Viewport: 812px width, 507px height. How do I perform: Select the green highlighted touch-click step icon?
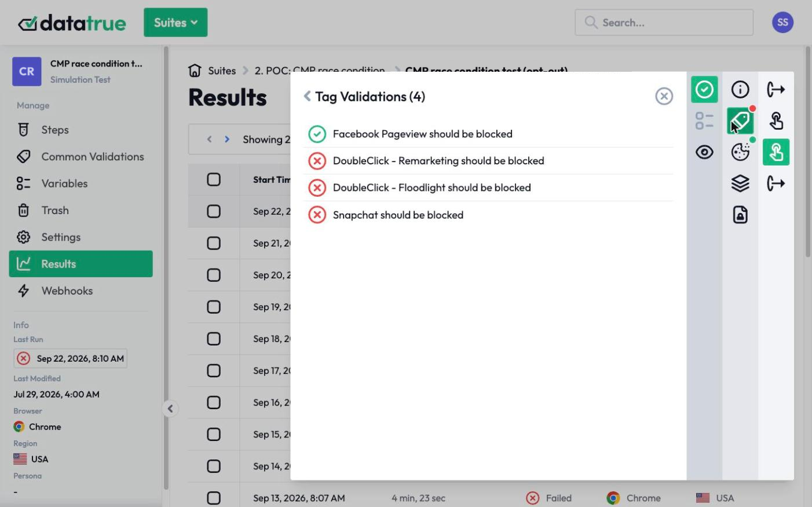tap(776, 152)
